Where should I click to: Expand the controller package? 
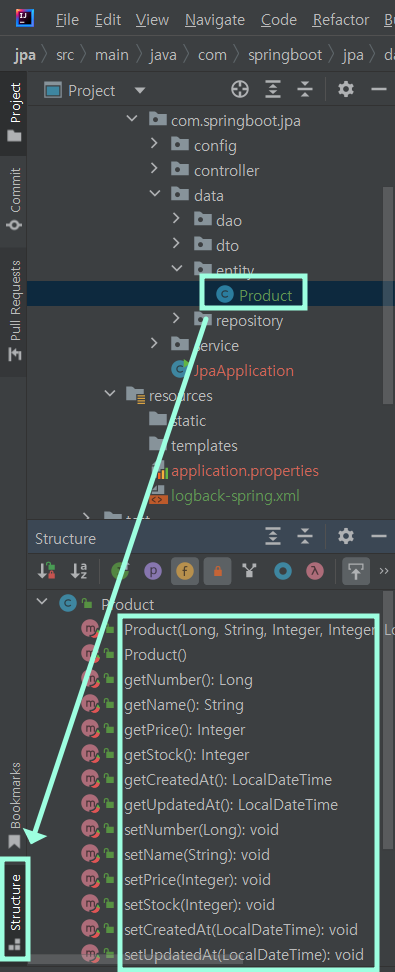click(x=154, y=169)
